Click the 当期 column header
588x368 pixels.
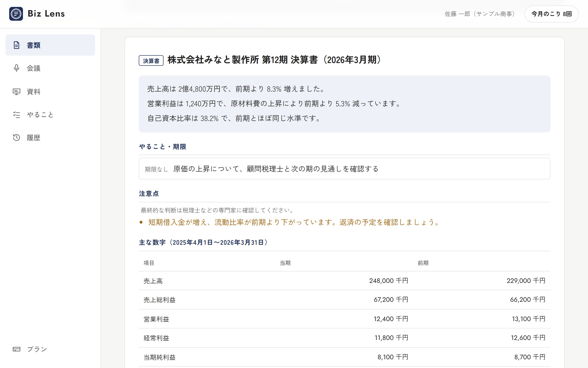285,263
